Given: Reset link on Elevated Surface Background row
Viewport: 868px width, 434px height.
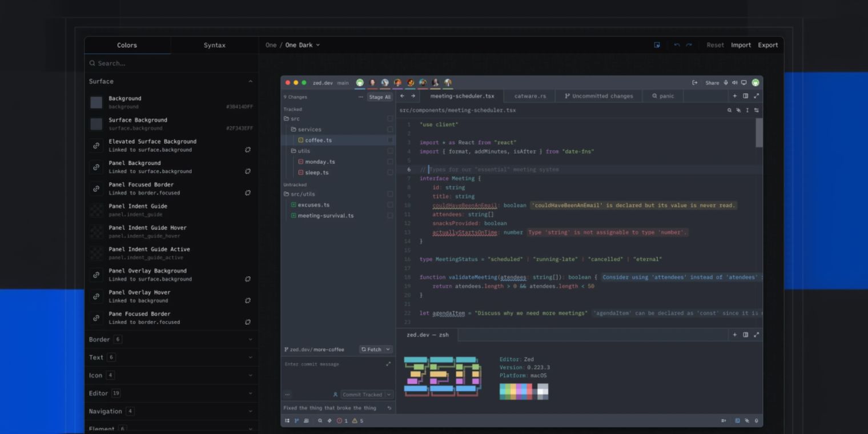Looking at the screenshot, I should coord(248,150).
